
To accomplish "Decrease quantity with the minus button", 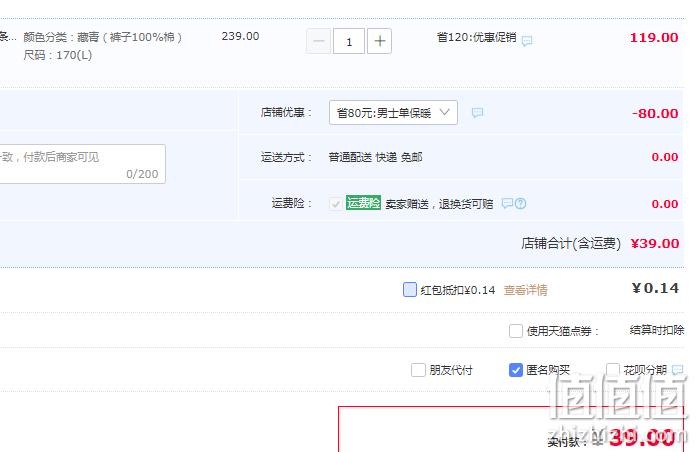I will click(x=319, y=41).
